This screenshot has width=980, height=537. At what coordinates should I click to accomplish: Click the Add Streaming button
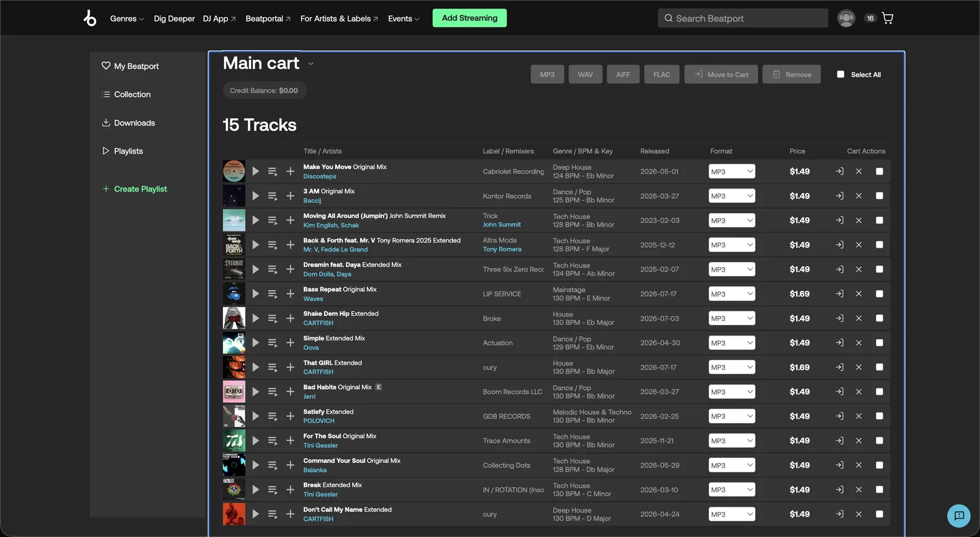click(470, 18)
